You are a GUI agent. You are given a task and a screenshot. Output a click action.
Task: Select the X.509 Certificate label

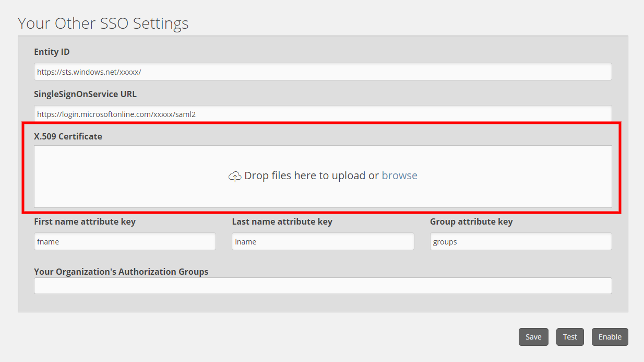(68, 136)
